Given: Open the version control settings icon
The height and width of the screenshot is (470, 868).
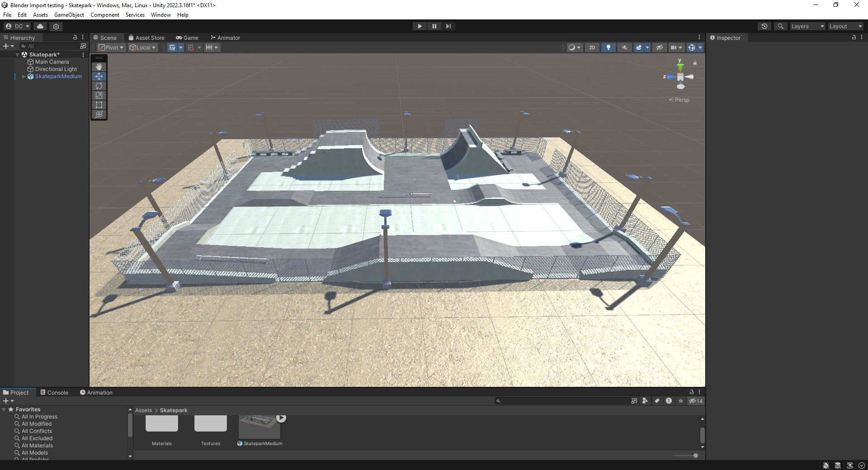Looking at the screenshot, I should (x=56, y=26).
